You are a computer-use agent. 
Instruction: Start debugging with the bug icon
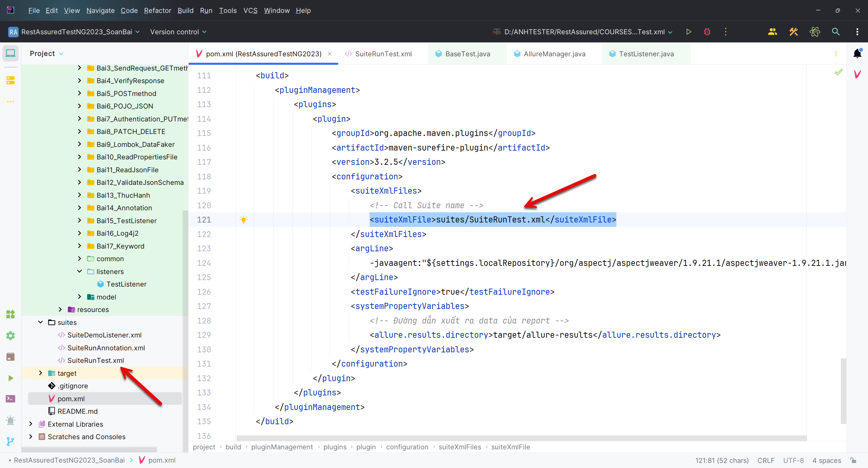pos(707,32)
